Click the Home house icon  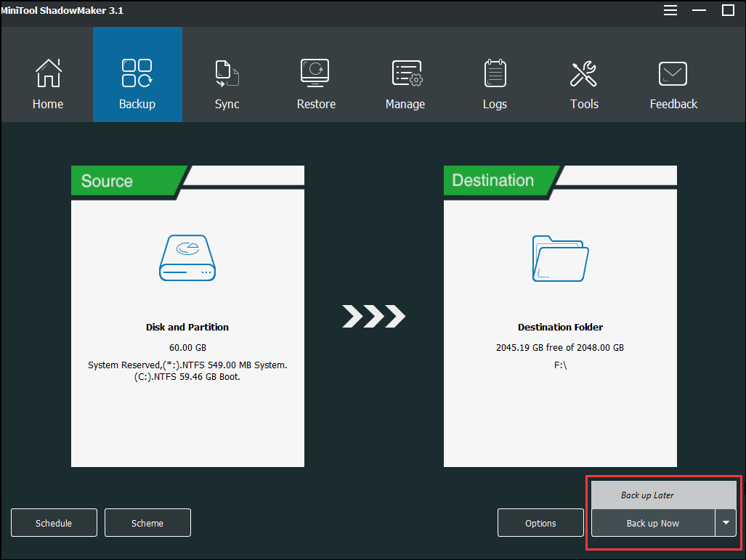(x=49, y=73)
